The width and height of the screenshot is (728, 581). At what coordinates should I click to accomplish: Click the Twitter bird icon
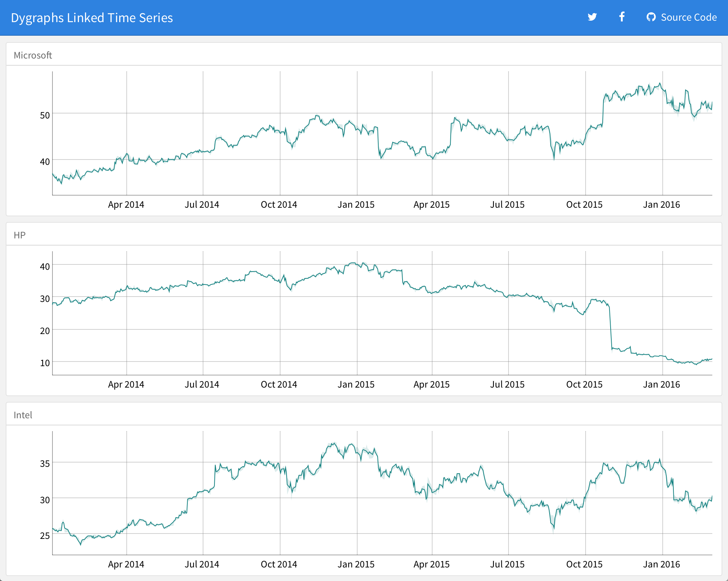coord(592,17)
